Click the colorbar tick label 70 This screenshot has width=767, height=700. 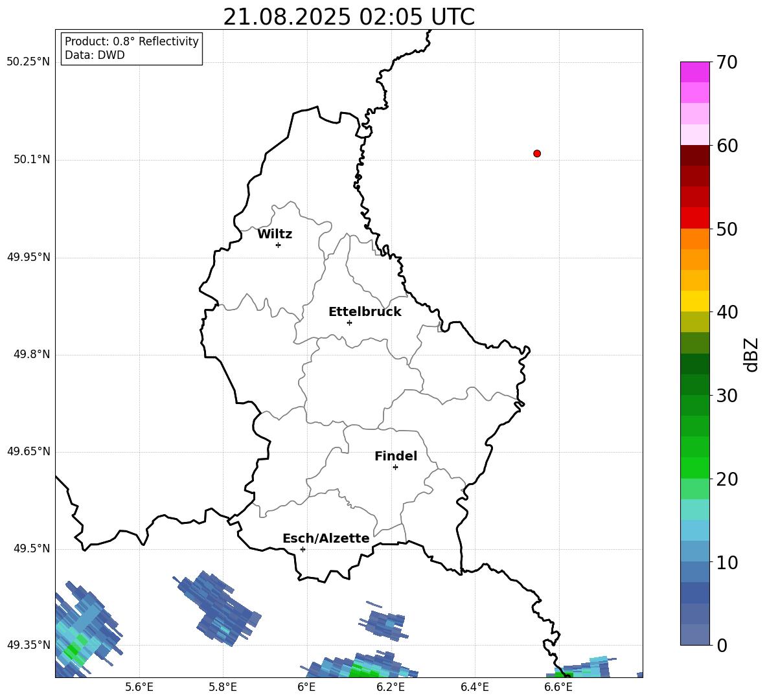(x=727, y=62)
